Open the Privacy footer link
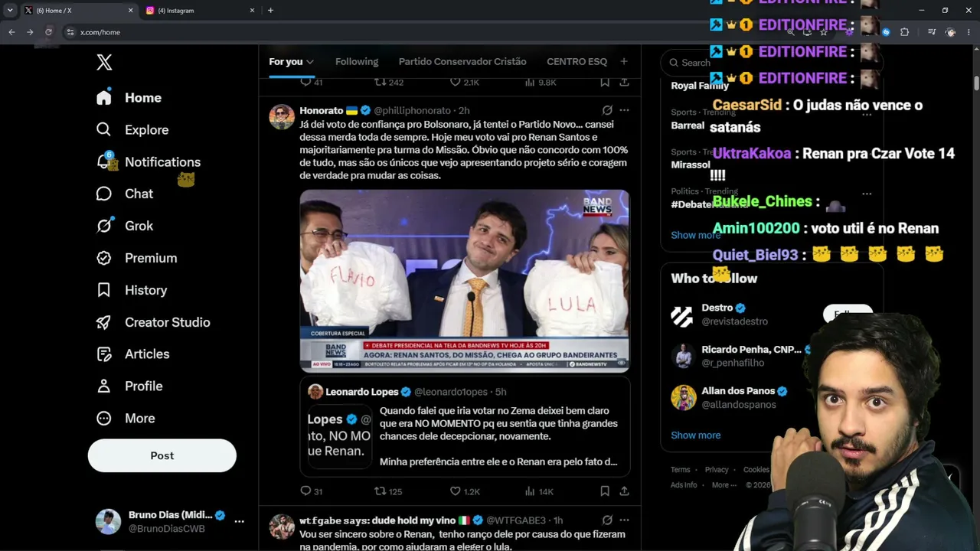 pyautogui.click(x=717, y=470)
